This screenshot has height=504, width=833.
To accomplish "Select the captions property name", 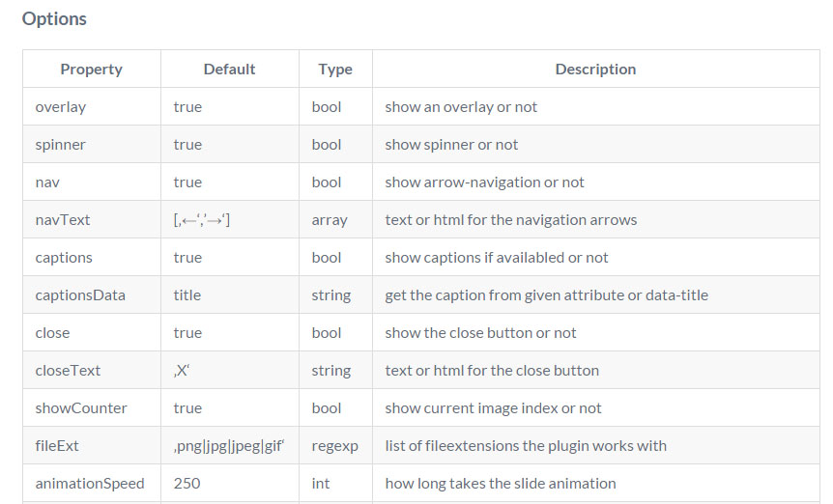I will click(64, 258).
